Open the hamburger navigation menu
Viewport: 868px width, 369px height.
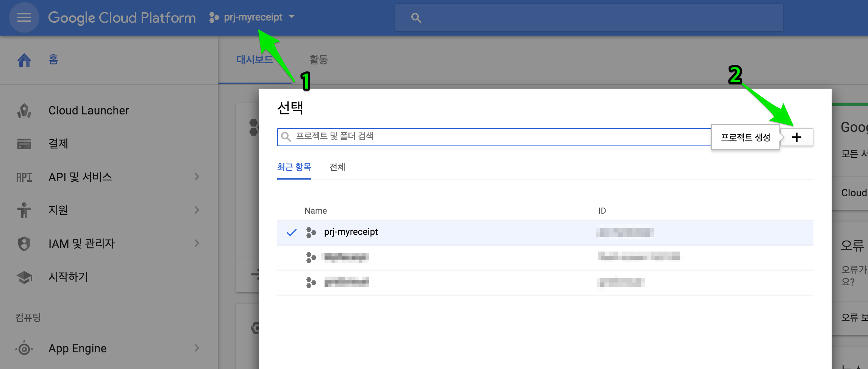pyautogui.click(x=24, y=17)
